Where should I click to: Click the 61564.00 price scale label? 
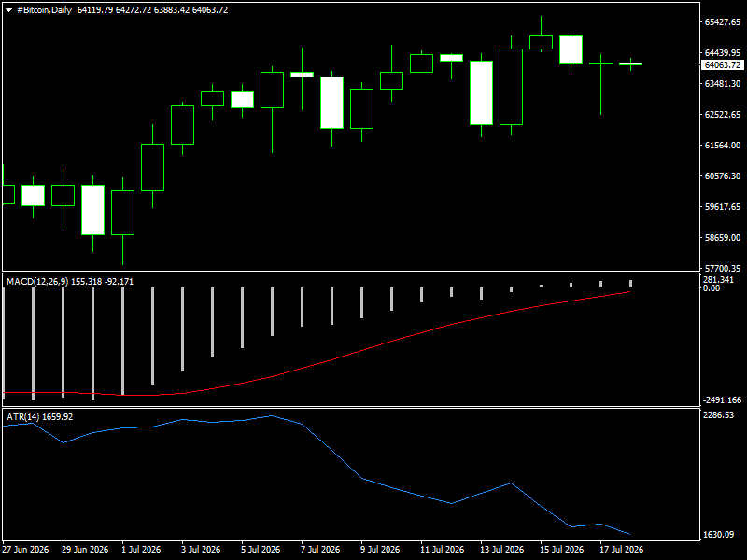point(722,146)
